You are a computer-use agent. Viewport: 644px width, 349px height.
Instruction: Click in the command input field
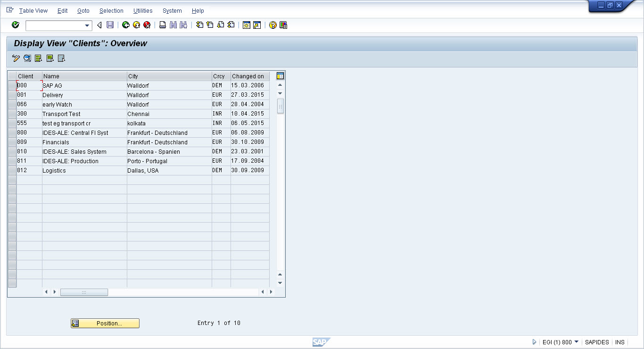point(55,25)
